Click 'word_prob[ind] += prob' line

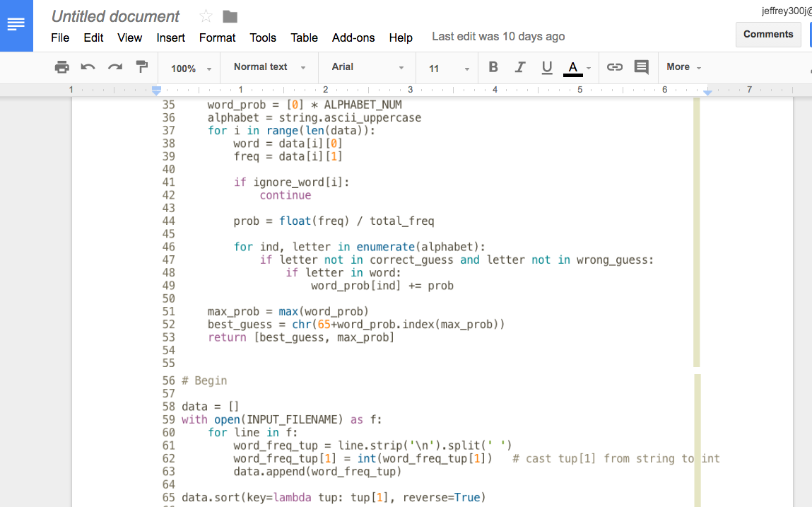pyautogui.click(x=382, y=286)
